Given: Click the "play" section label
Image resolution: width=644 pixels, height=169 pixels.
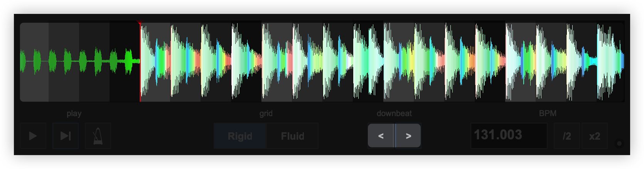Looking at the screenshot, I should 74,113.
